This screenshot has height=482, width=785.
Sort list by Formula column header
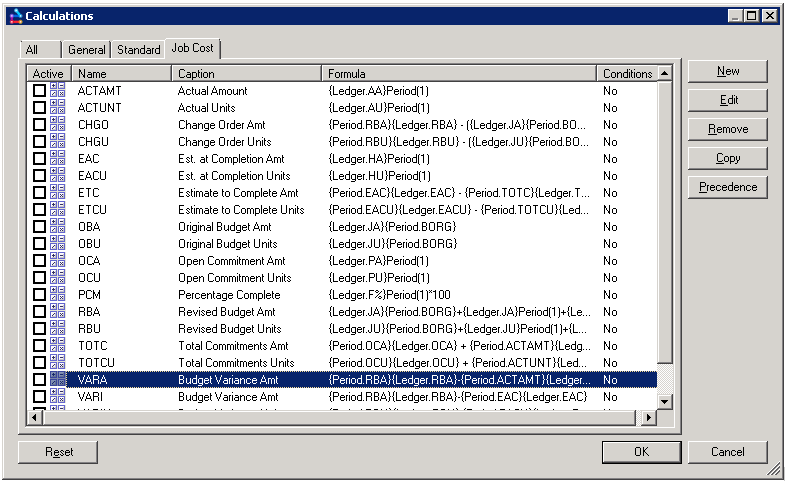tap(460, 74)
